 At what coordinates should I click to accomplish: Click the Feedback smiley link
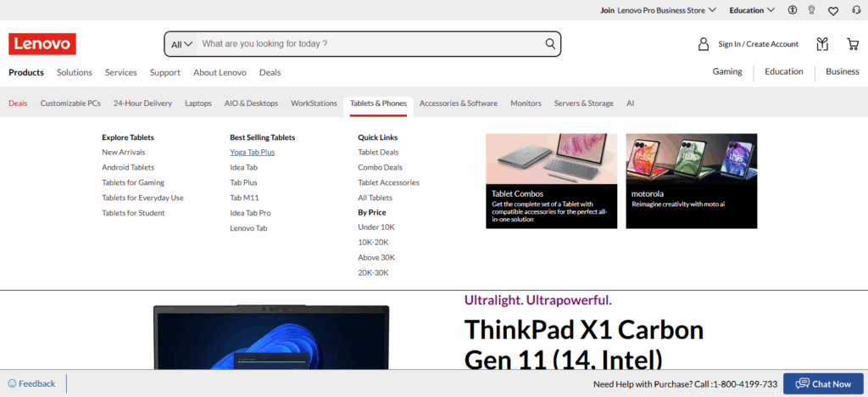pyautogui.click(x=31, y=383)
